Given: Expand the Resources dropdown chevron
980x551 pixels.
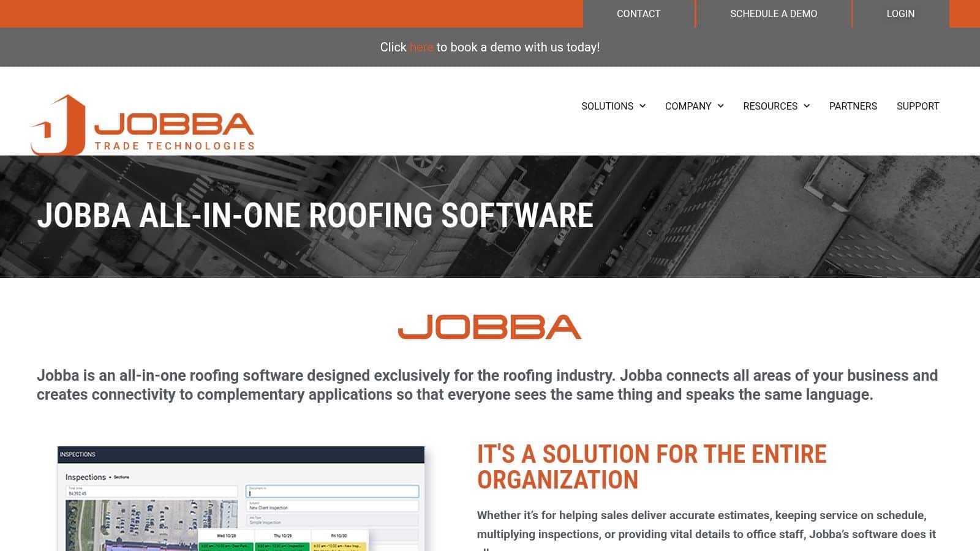Looking at the screenshot, I should pos(807,106).
